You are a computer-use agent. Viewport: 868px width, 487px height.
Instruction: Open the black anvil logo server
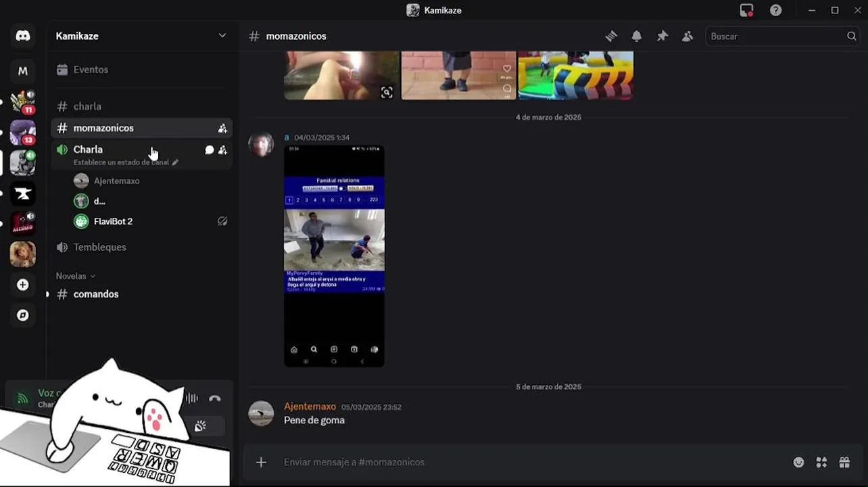23,194
